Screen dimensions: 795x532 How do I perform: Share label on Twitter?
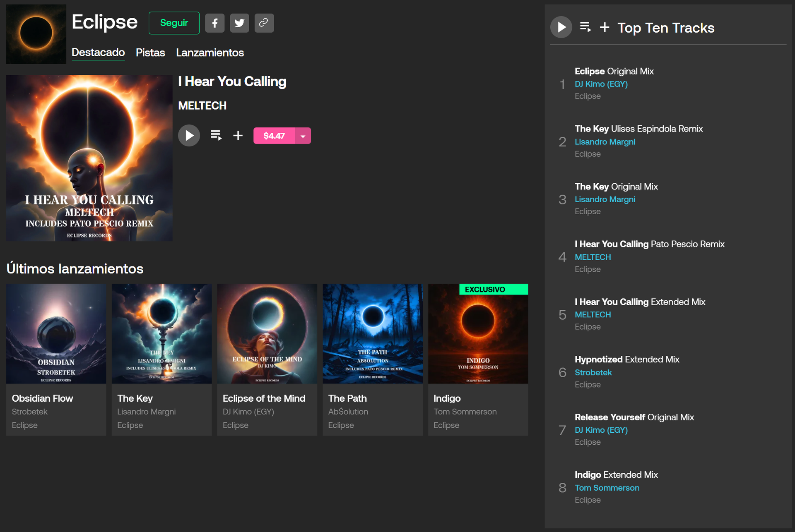coord(239,23)
